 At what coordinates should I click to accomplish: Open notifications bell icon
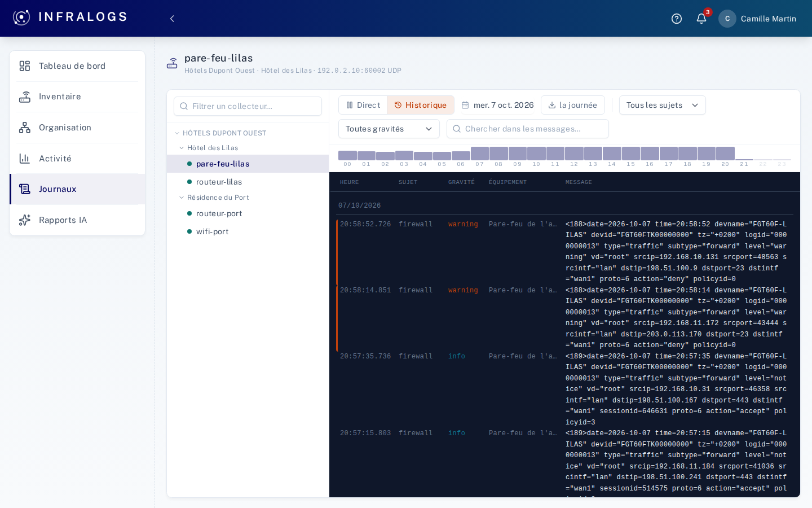click(701, 19)
